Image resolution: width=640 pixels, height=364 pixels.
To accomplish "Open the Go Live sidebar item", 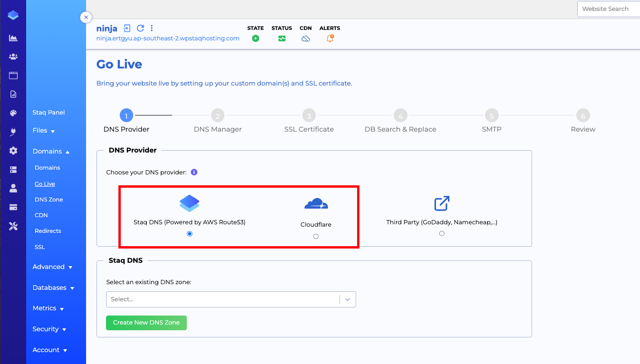I will point(45,184).
